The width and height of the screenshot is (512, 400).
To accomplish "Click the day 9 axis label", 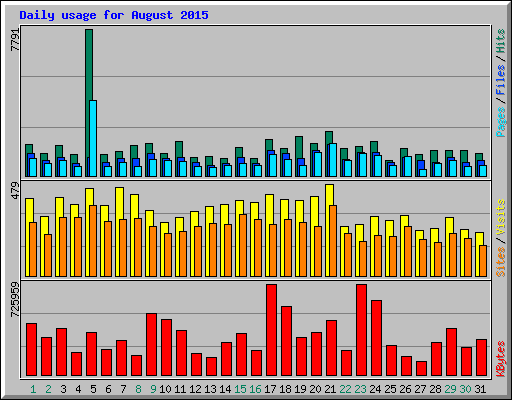I will coord(153,389).
